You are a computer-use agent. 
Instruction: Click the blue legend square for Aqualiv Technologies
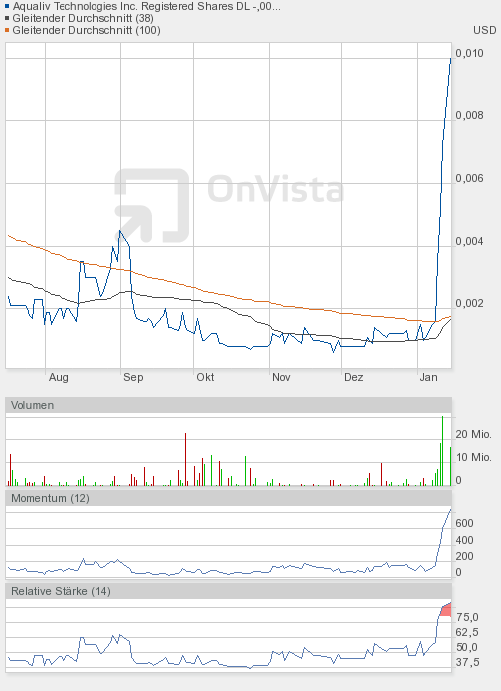point(7,7)
